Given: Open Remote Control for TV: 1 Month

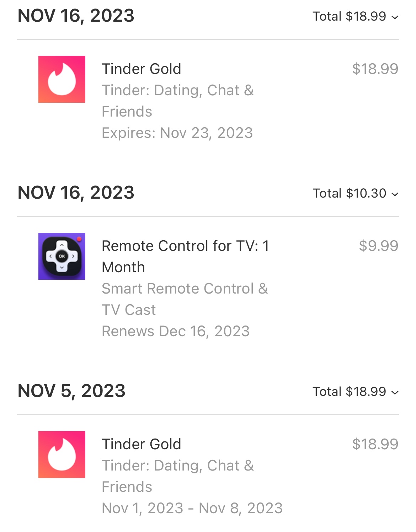Looking at the screenshot, I should pos(185,256).
